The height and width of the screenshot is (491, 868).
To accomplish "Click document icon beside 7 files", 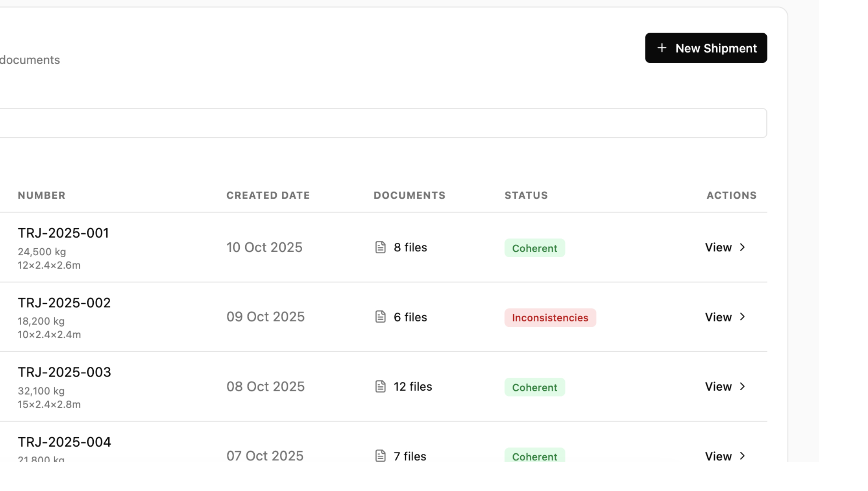I will click(x=380, y=456).
